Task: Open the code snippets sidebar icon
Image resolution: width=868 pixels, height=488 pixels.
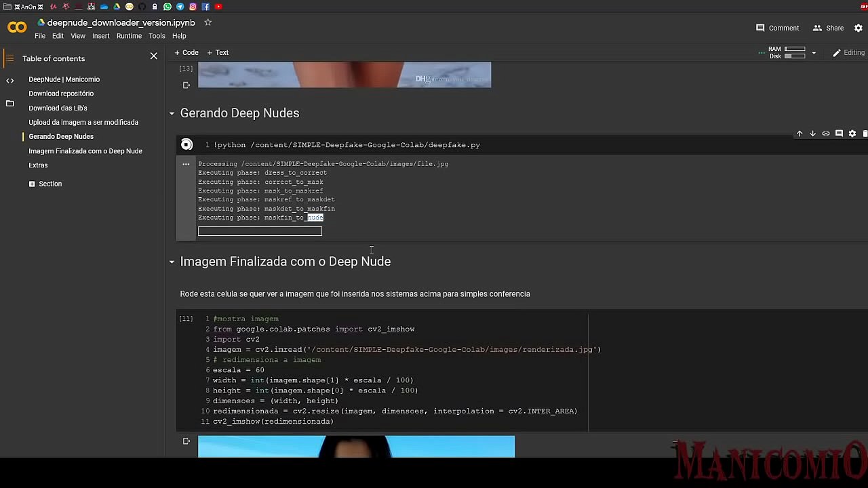Action: (9, 81)
